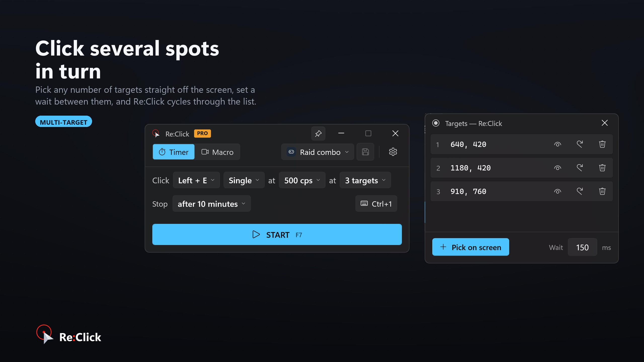Delete target 910, 760

[602, 191]
